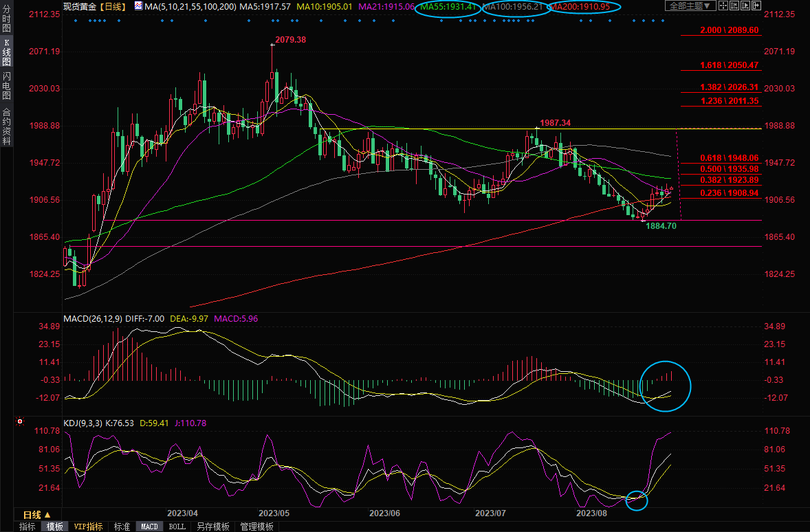The height and width of the screenshot is (532, 810).
Task: Click the 0.236 \ 1908.94 Fibonacci level
Action: pyautogui.click(x=729, y=193)
